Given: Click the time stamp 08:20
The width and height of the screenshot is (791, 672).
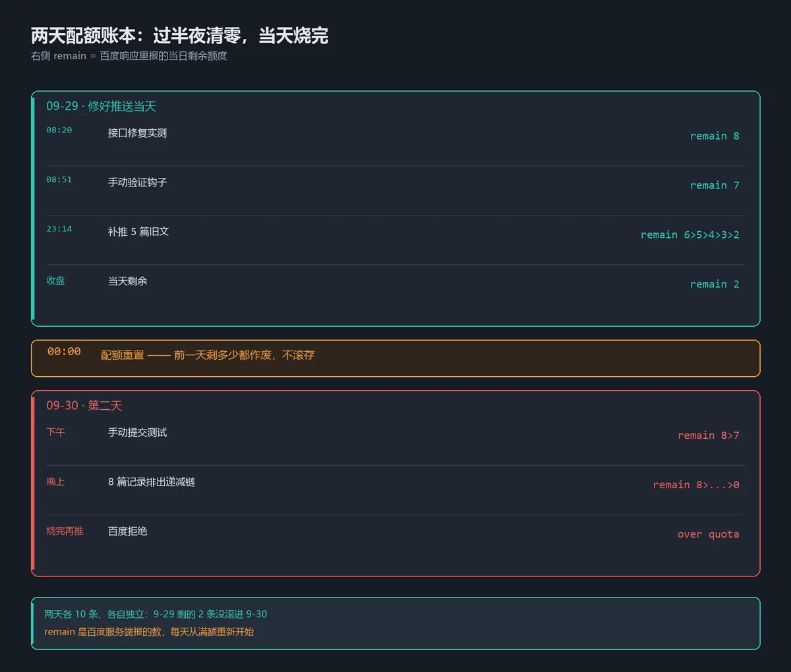Looking at the screenshot, I should click(x=59, y=130).
